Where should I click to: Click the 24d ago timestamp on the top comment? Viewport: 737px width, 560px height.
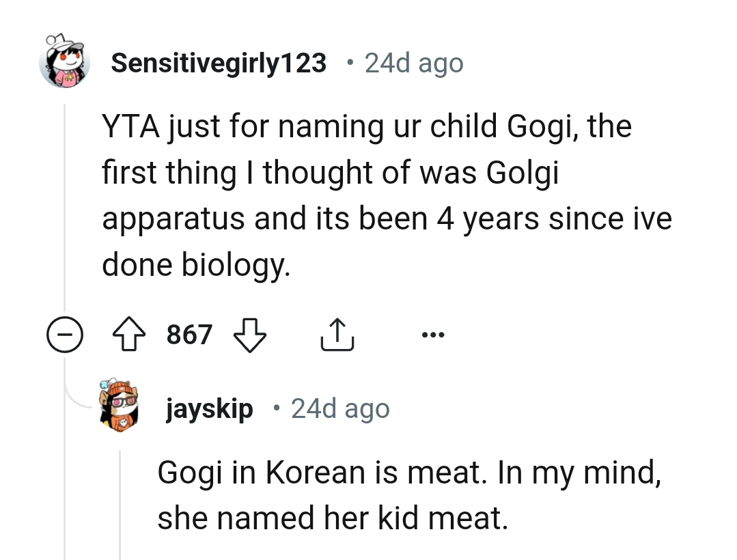[414, 62]
